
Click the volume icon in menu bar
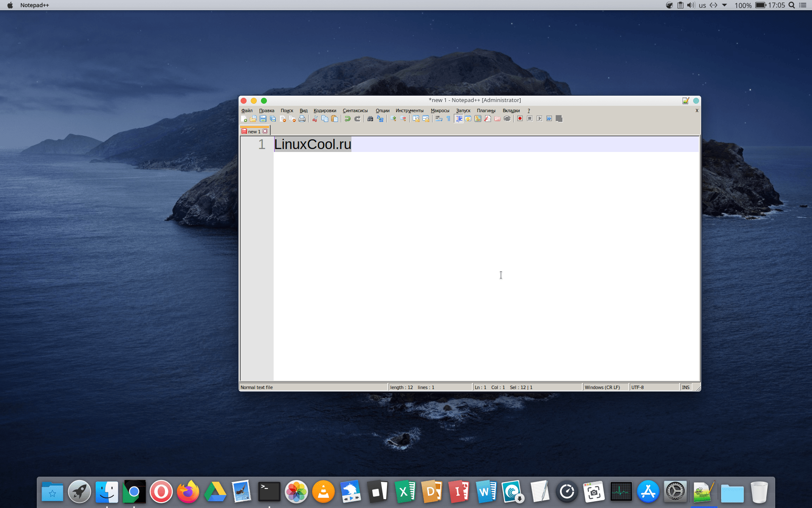coord(691,5)
